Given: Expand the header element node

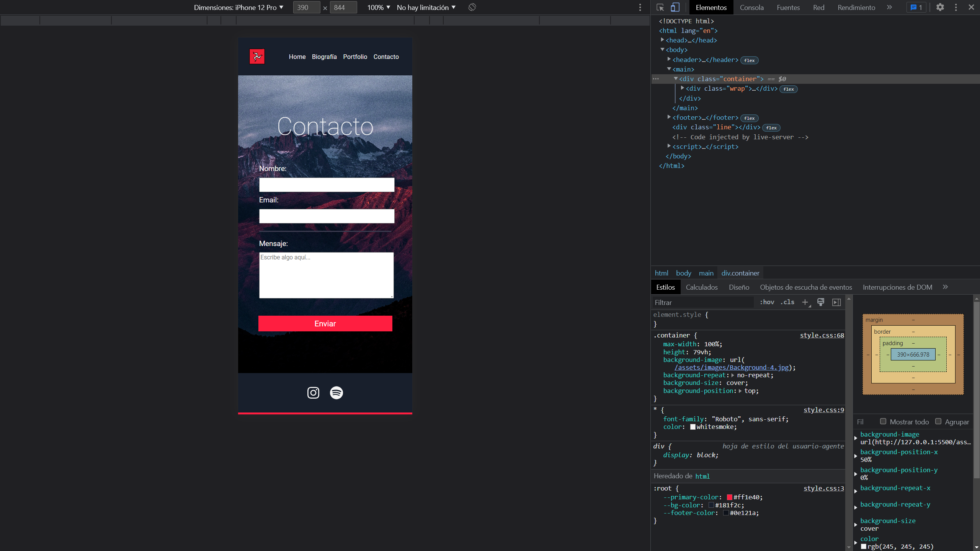Looking at the screenshot, I should click(x=669, y=59).
